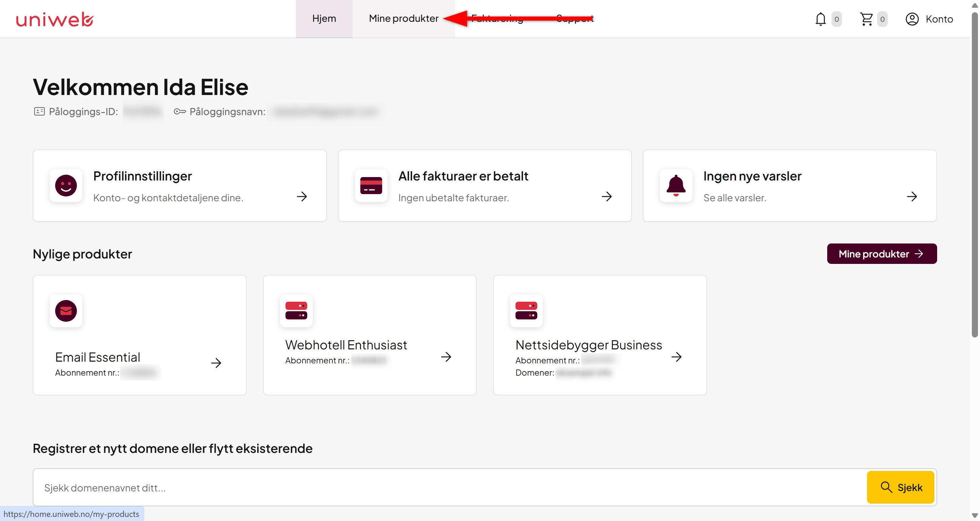Image resolution: width=980 pixels, height=521 pixels.
Task: Click the notification count badge
Action: pyautogui.click(x=836, y=19)
